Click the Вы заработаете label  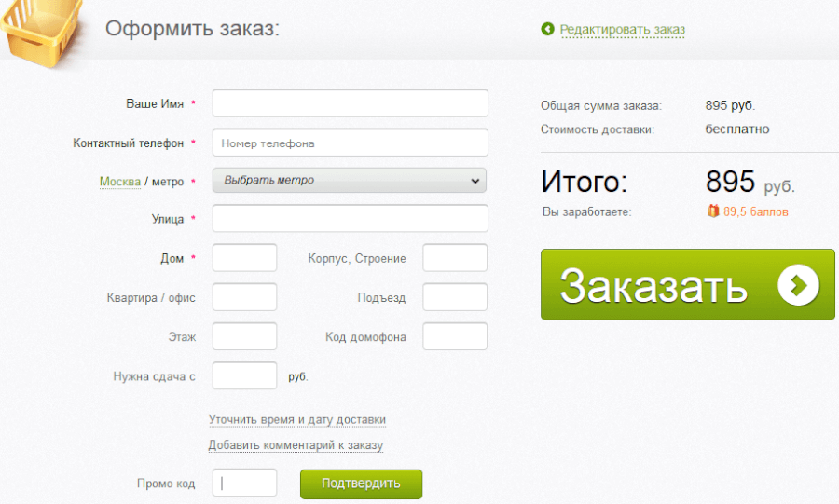586,212
